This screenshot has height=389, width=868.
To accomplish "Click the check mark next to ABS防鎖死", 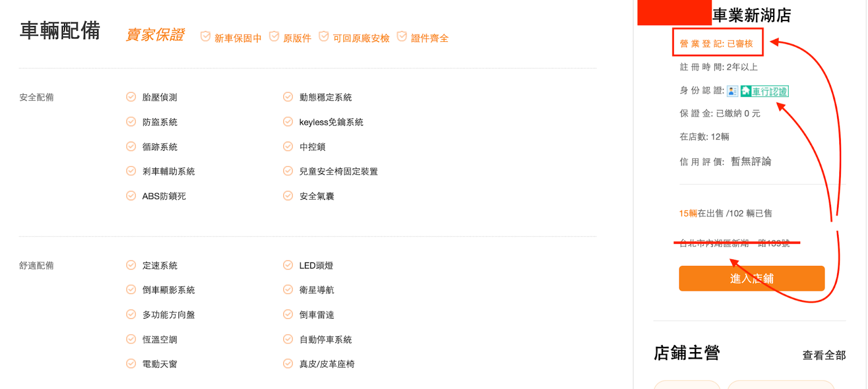I will pos(131,196).
